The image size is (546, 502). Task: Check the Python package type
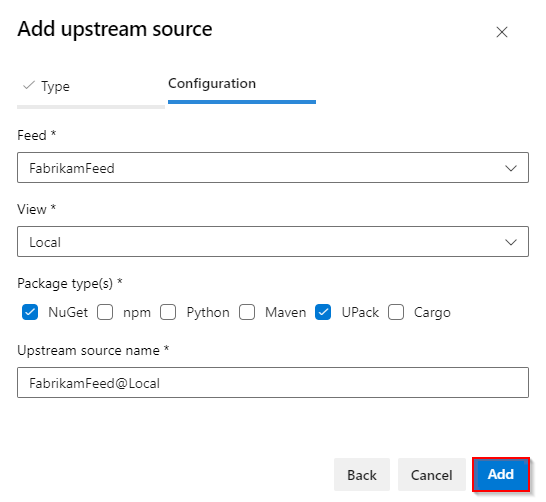point(168,312)
